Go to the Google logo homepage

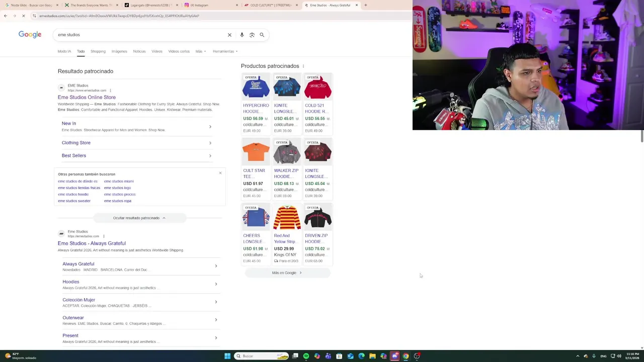pos(30,34)
